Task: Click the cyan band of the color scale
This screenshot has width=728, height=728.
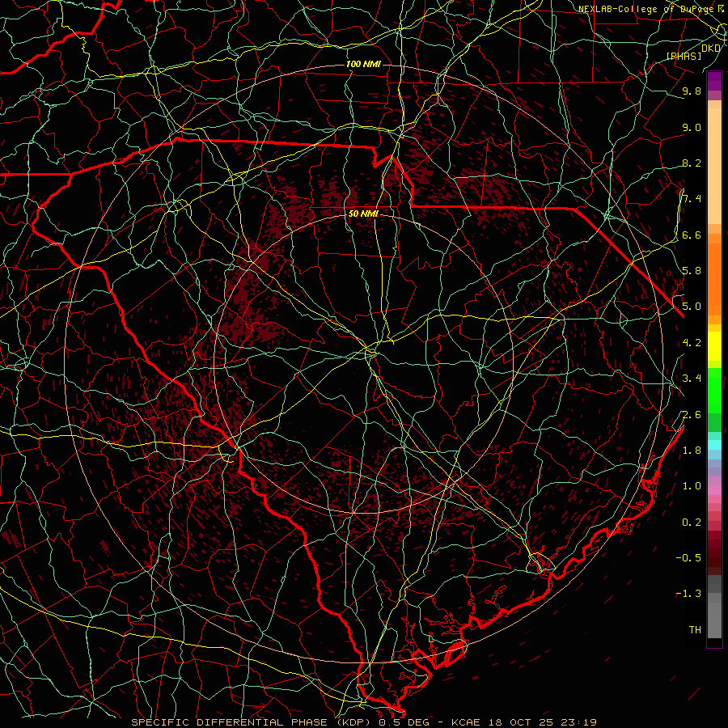Action: [714, 445]
